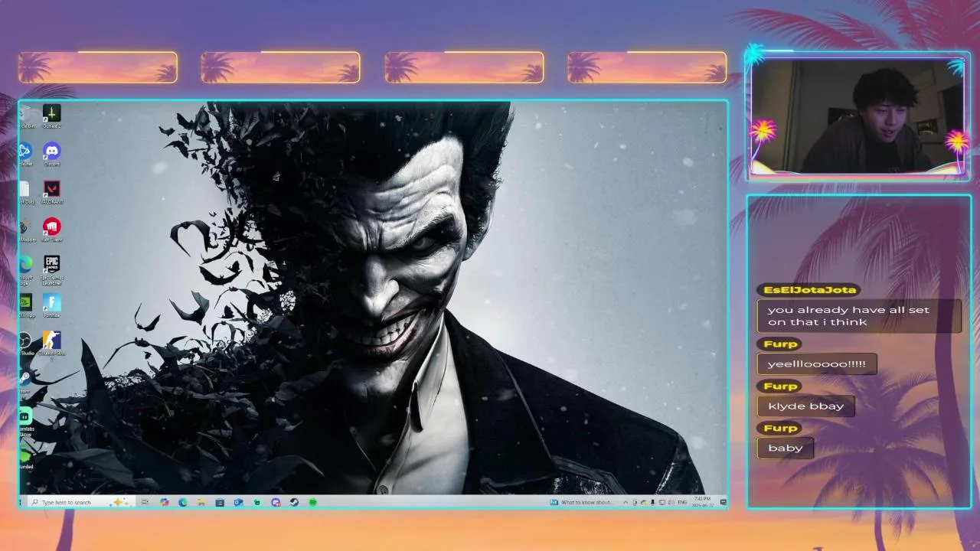Screen dimensions: 980x551
Task: Select the Fortnite desktop icon
Action: coord(51,306)
